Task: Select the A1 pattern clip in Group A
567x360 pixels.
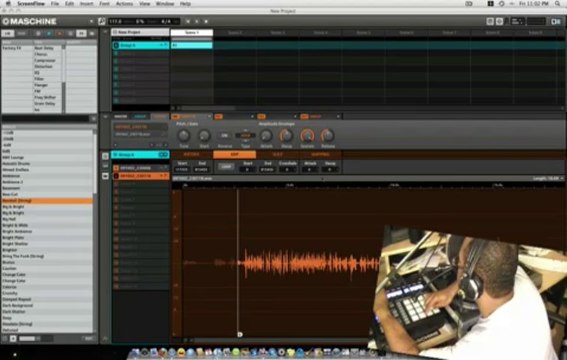Action: coord(192,45)
